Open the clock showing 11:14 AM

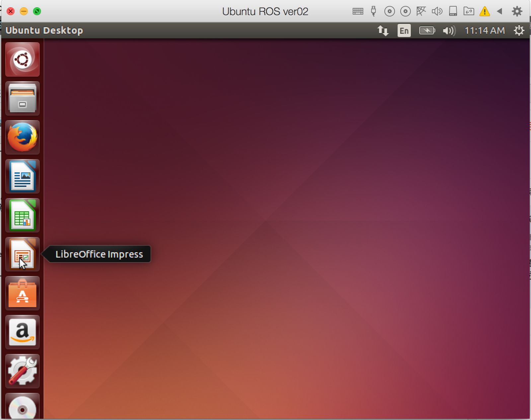485,30
